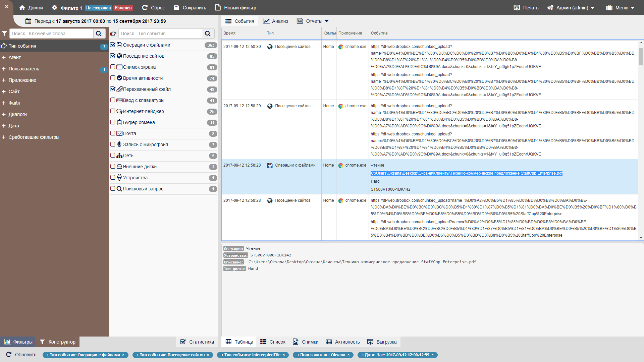
Task: Click the New filter button
Action: (x=236, y=8)
